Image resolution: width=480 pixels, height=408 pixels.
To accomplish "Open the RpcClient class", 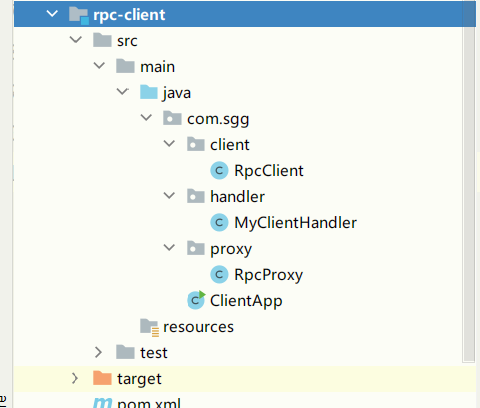I will 269,171.
